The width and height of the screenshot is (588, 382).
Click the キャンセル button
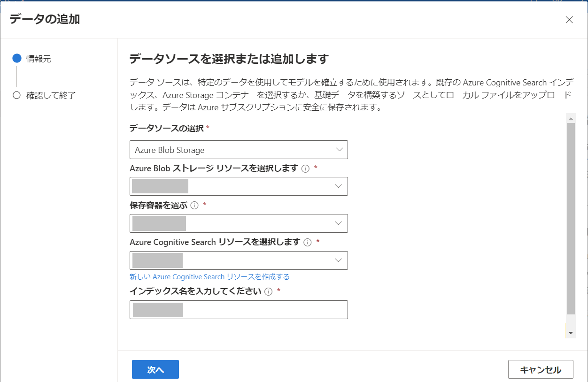pyautogui.click(x=541, y=369)
